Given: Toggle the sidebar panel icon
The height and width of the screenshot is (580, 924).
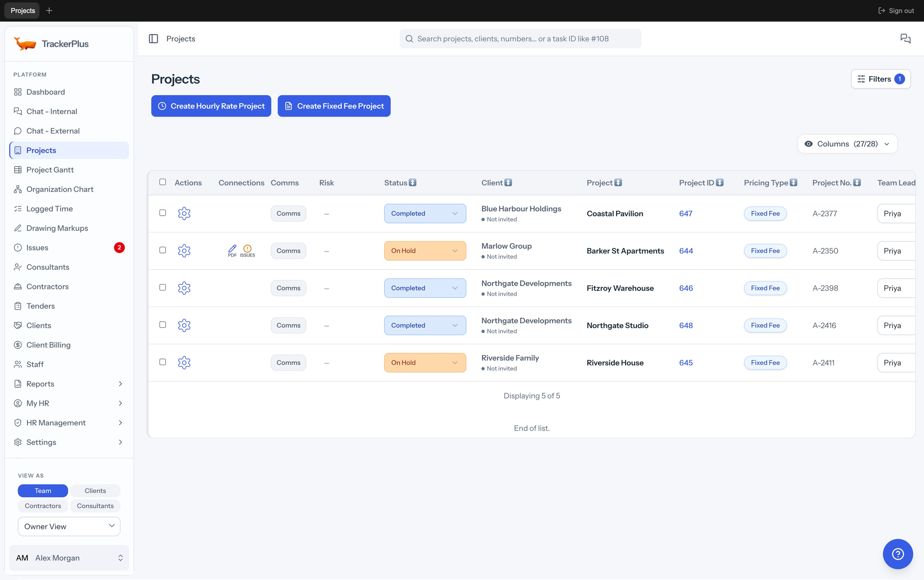Looking at the screenshot, I should pyautogui.click(x=153, y=39).
